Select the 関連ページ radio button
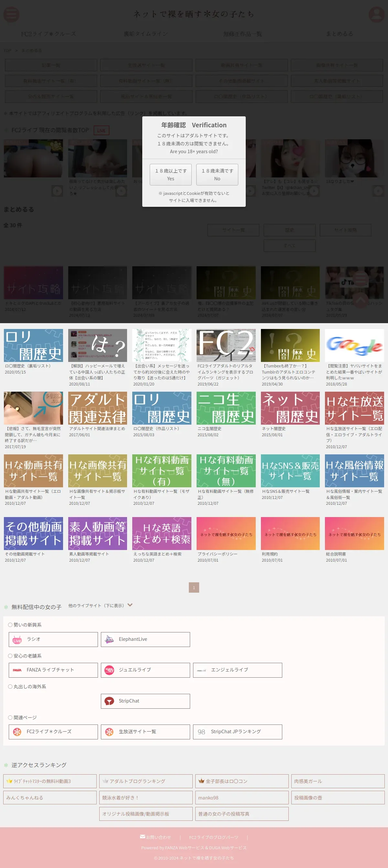Viewport: 388px width, 868px height. 10,717
